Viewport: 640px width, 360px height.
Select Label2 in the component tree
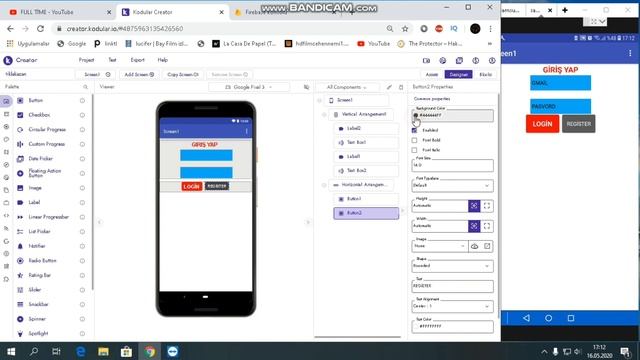[x=366, y=128]
